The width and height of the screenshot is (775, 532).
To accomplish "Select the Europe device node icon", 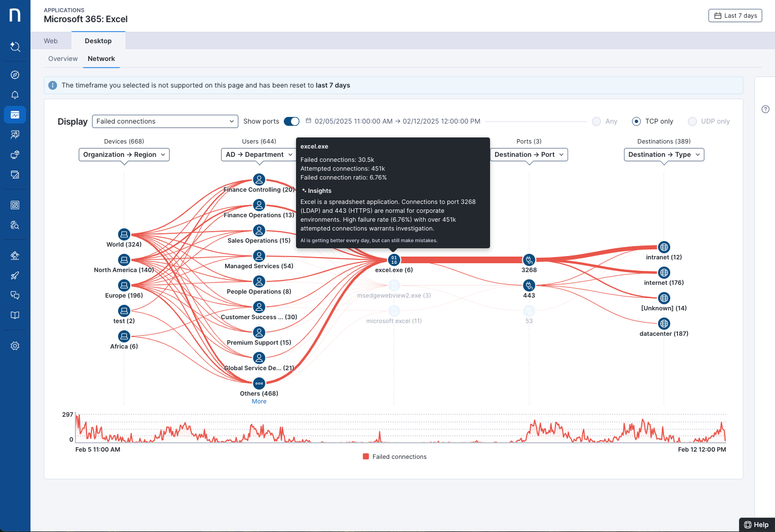I will 124,285.
